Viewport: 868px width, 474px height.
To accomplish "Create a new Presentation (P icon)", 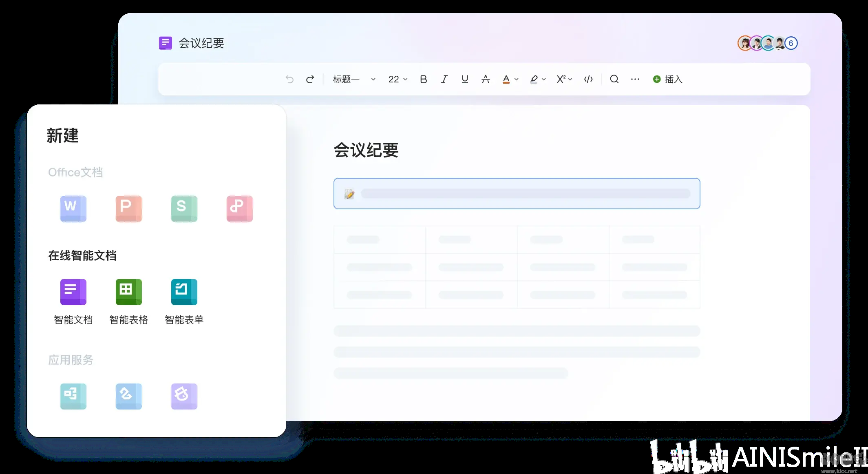I will 129,208.
